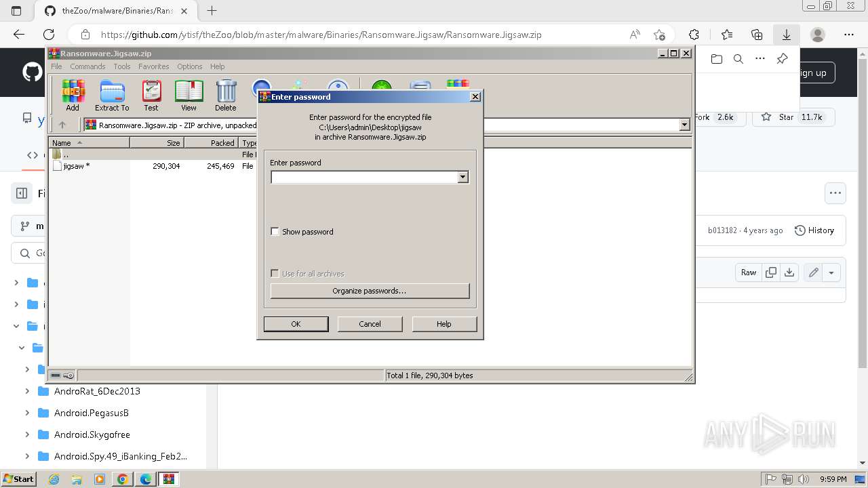The height and width of the screenshot is (488, 868).
Task: Search downloads with the magnifier icon
Action: [738, 59]
